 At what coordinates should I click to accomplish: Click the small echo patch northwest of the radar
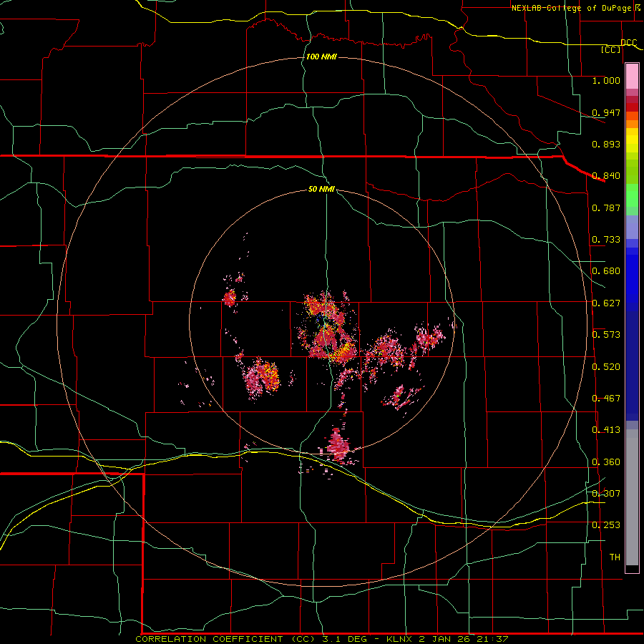coord(230,298)
